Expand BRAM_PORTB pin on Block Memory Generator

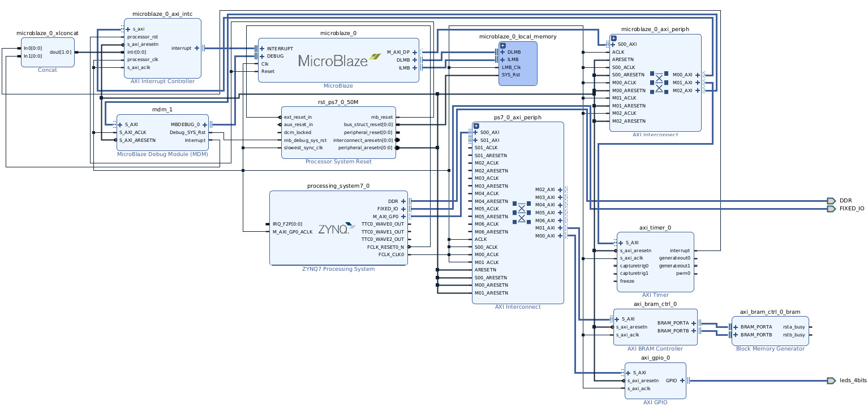pos(736,335)
